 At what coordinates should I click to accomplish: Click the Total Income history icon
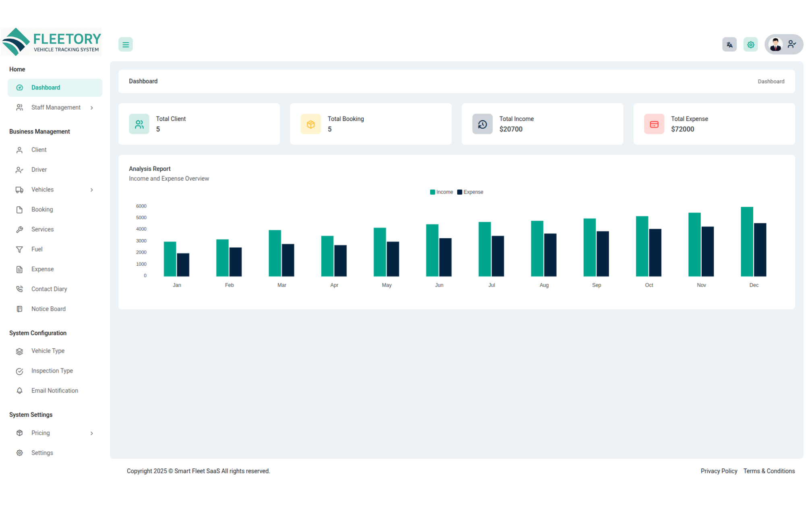coord(483,124)
